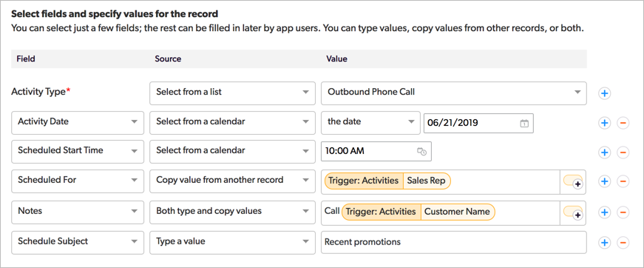Insert a field token in the Notes value
This screenshot has height=268, width=644.
tap(573, 213)
